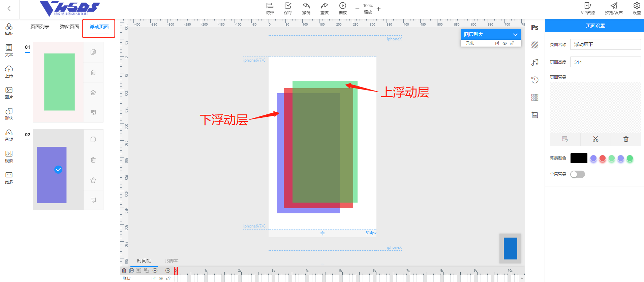Switch to the JS脚本 tab

171,261
